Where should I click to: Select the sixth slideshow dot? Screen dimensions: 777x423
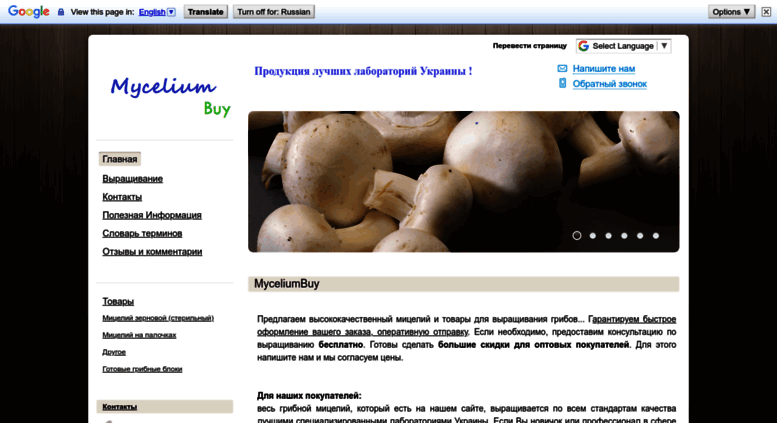656,236
